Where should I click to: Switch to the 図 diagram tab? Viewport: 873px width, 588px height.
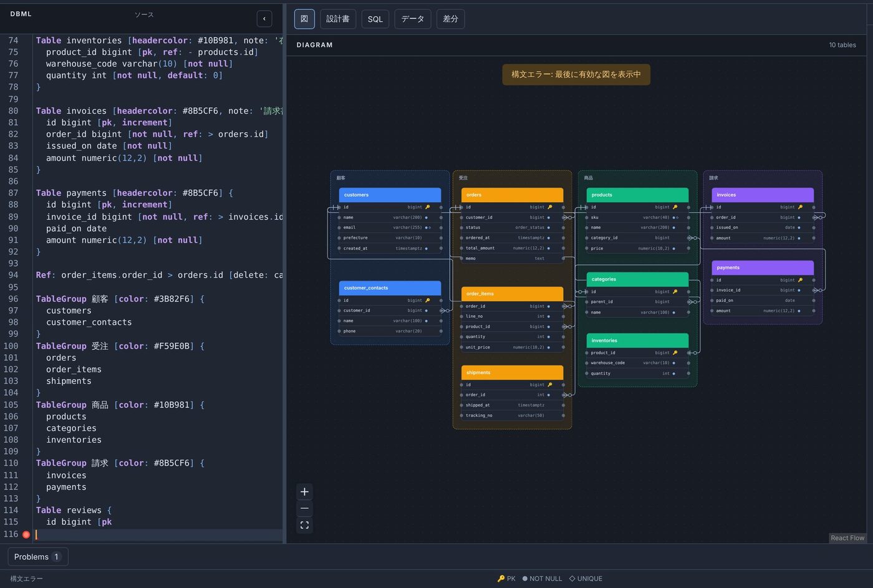[304, 19]
